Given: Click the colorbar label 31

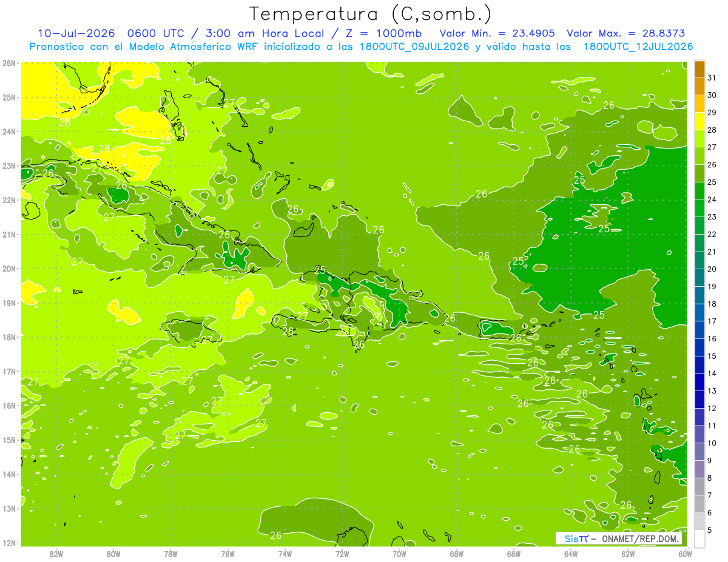Looking at the screenshot, I should pyautogui.click(x=712, y=78).
